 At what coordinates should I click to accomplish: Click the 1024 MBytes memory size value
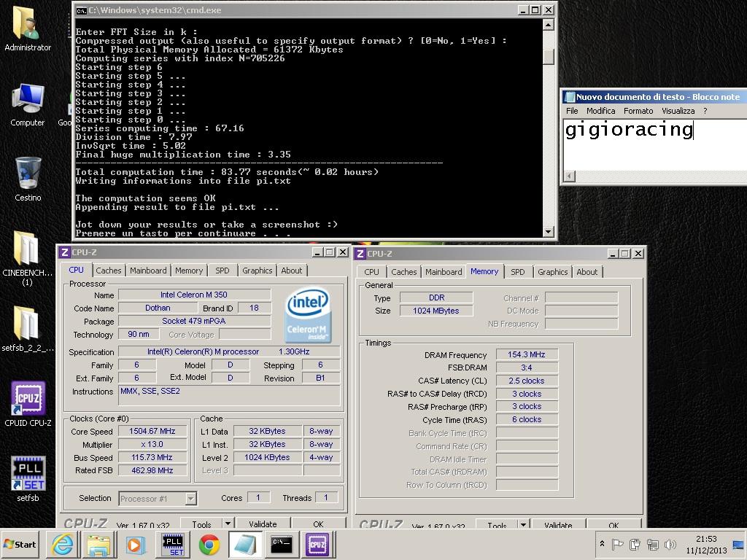[436, 311]
